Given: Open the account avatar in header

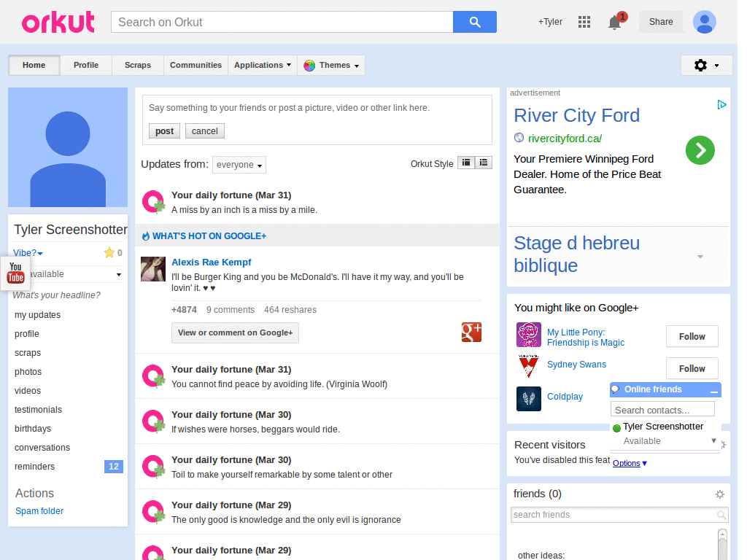Looking at the screenshot, I should click(x=705, y=22).
